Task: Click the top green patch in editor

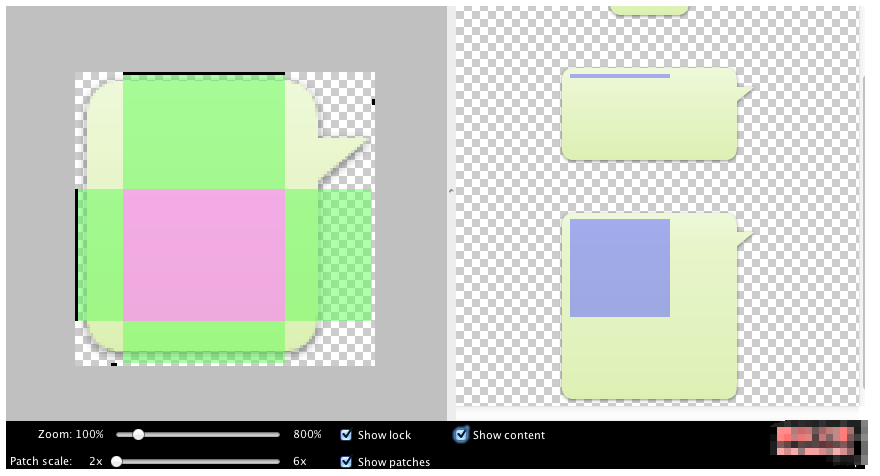Action: pos(204,132)
